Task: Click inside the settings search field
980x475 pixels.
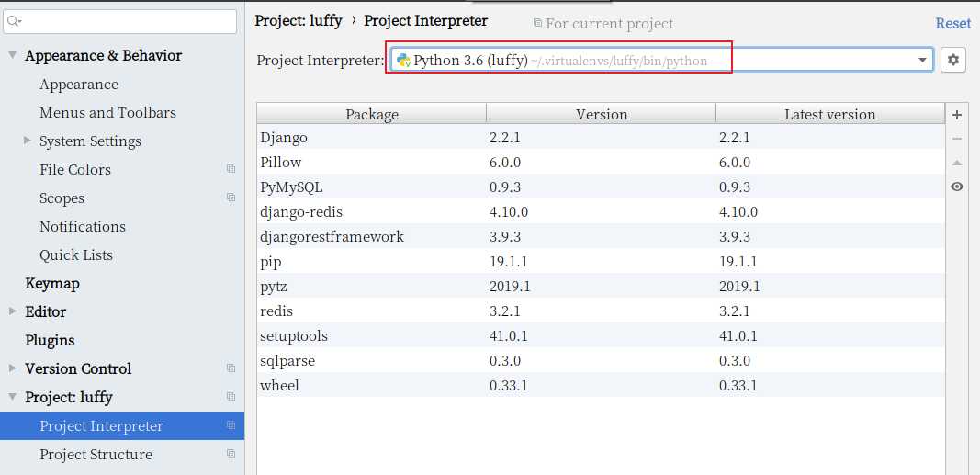Action: (x=120, y=21)
